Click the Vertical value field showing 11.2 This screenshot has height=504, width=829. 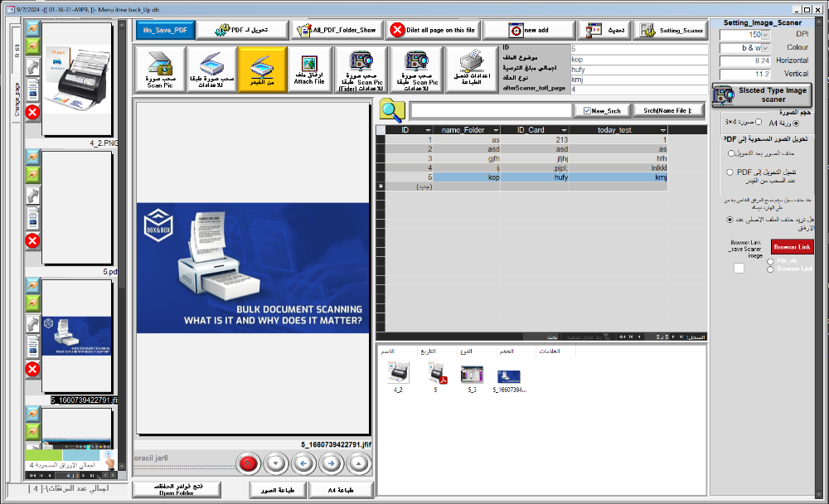[745, 74]
